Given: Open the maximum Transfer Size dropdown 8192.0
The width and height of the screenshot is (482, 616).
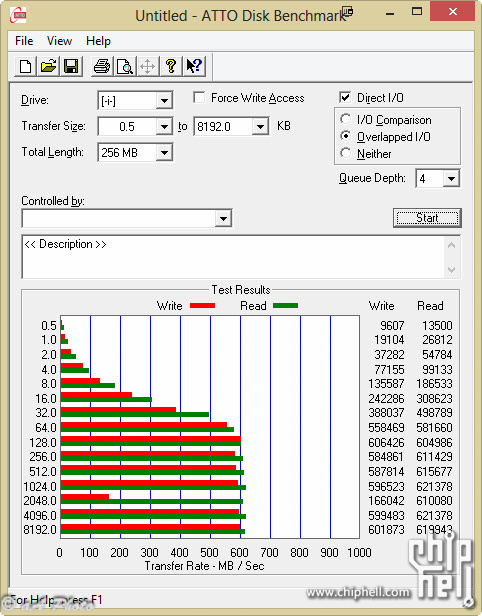Looking at the screenshot, I should pyautogui.click(x=260, y=126).
